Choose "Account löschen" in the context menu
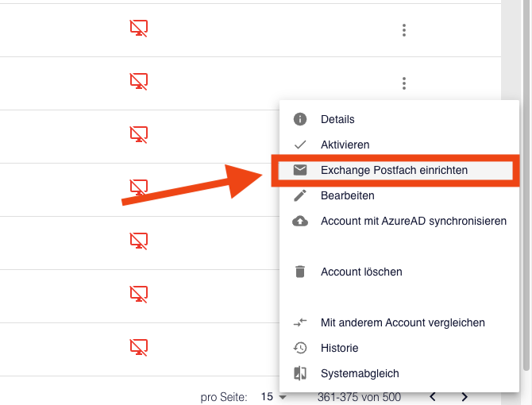The width and height of the screenshot is (532, 405). 361,272
